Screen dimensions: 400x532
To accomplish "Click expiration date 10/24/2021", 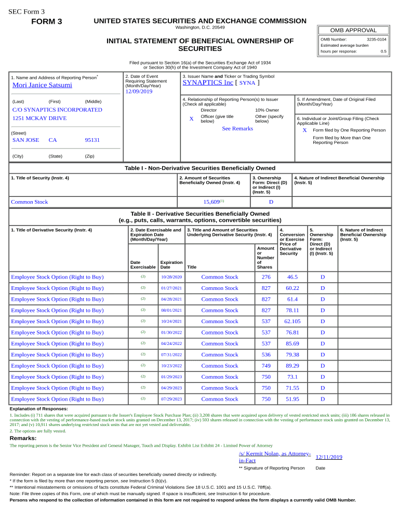I will (171, 321).
